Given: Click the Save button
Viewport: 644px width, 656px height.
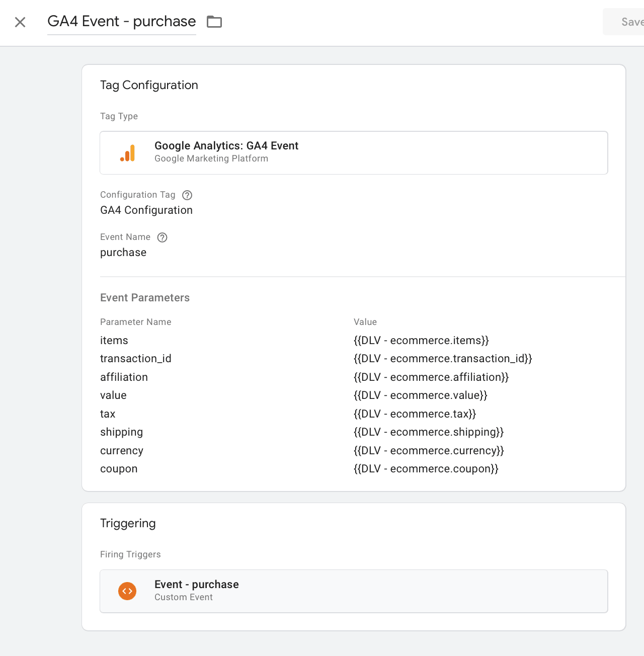Looking at the screenshot, I should click(624, 22).
